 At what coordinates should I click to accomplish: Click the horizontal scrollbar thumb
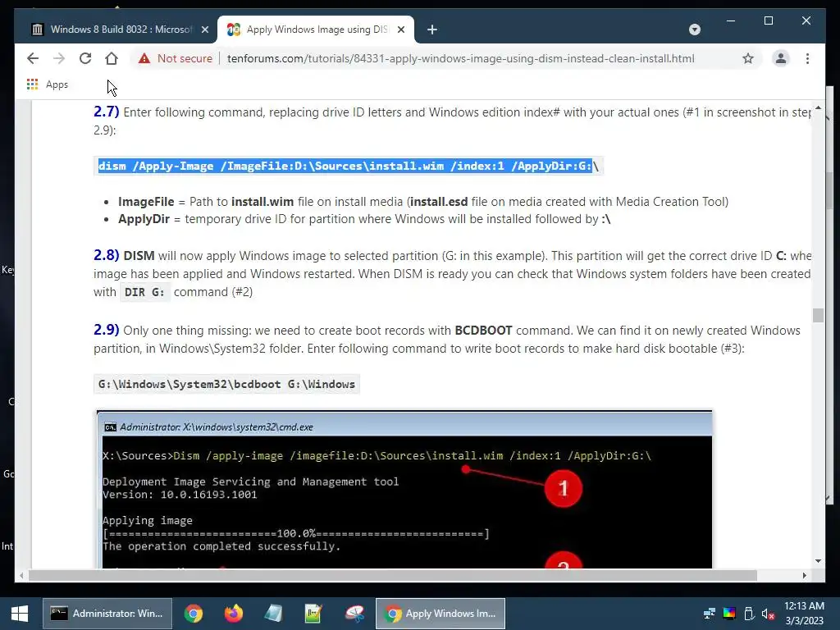pos(393,575)
